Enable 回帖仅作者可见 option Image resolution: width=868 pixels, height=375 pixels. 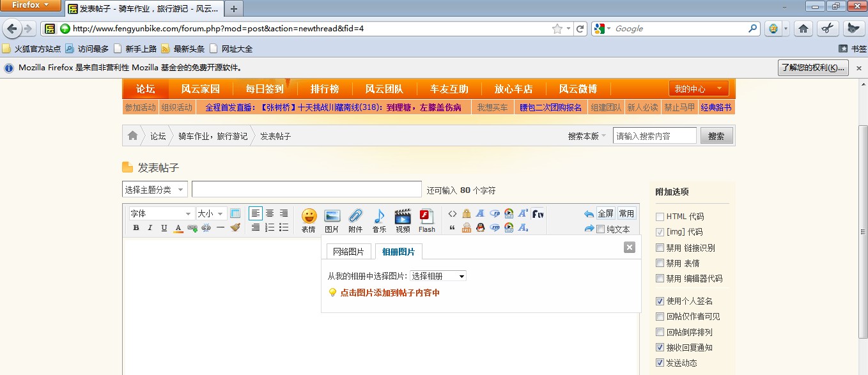660,316
